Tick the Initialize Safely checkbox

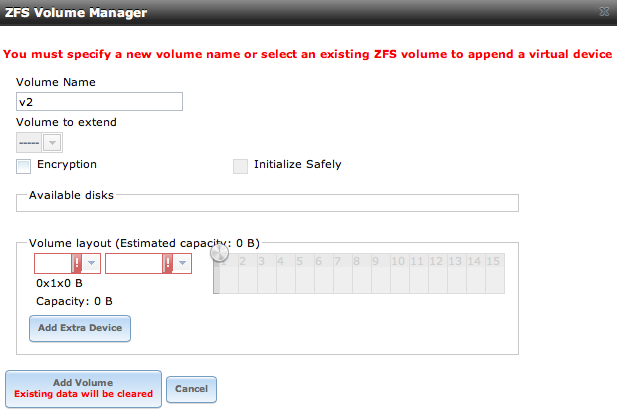pos(240,166)
